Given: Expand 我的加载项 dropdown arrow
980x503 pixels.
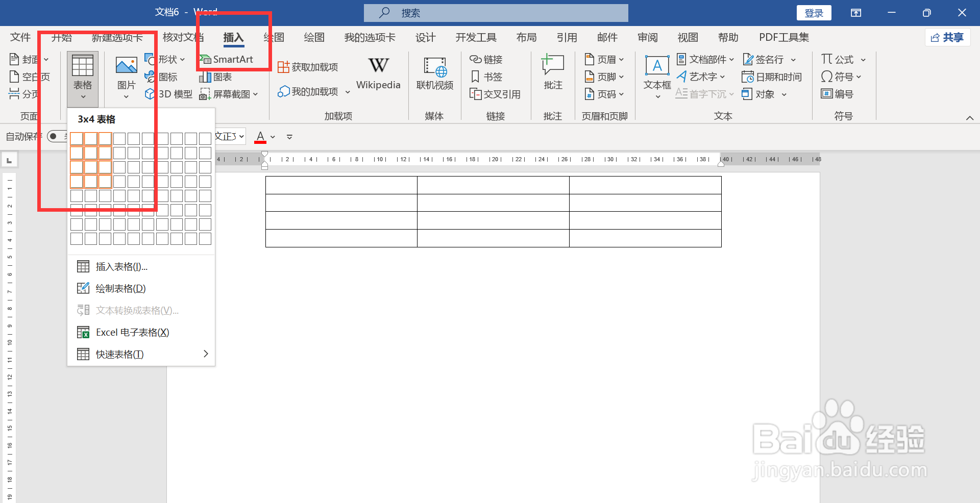Looking at the screenshot, I should click(348, 92).
